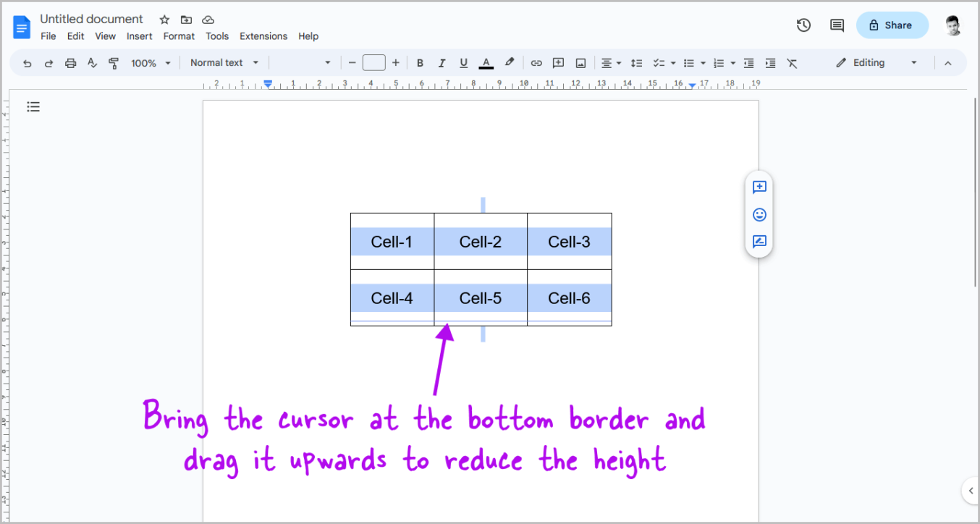Open the Normal text style dropdown
The width and height of the screenshot is (980, 524).
click(224, 63)
